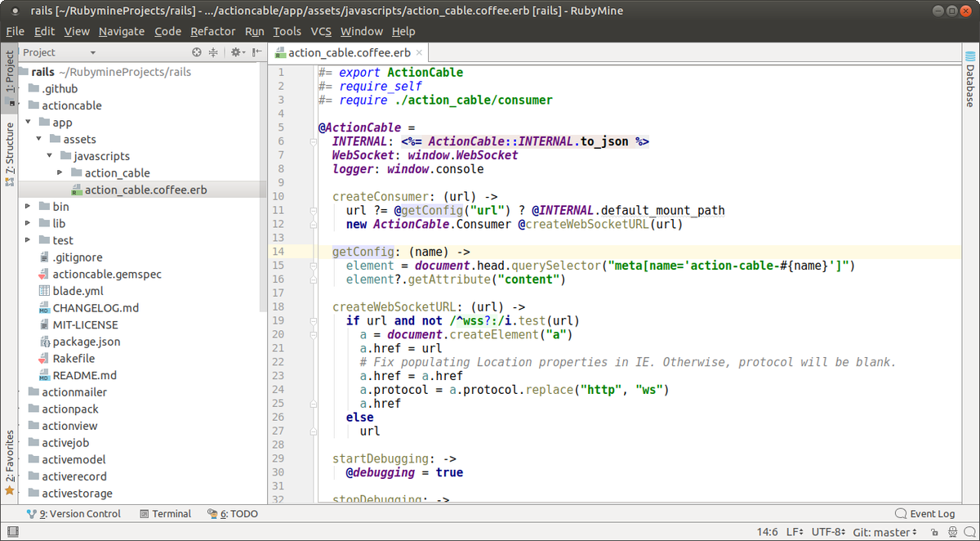Viewport: 980px width, 541px height.
Task: Collapse the javascripts folder arrow
Action: tap(50, 156)
